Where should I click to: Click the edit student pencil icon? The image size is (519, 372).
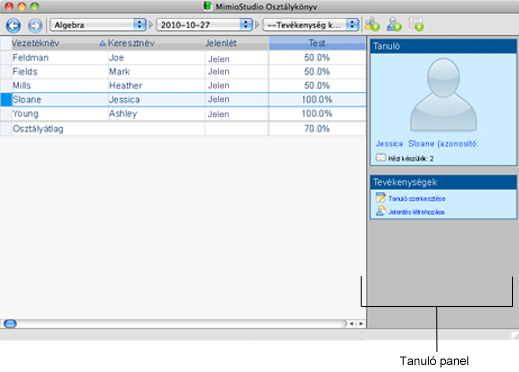(x=380, y=197)
